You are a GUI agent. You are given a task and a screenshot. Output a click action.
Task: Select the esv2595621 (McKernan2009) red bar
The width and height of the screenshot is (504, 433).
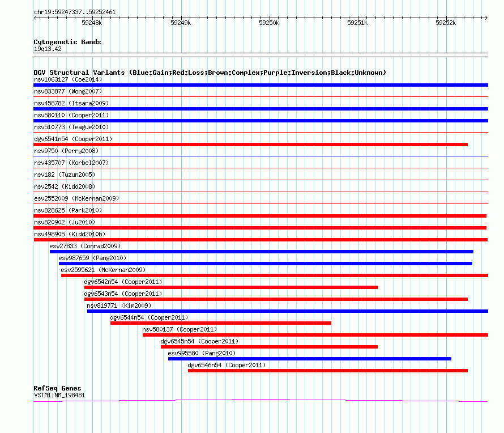tap(275, 275)
